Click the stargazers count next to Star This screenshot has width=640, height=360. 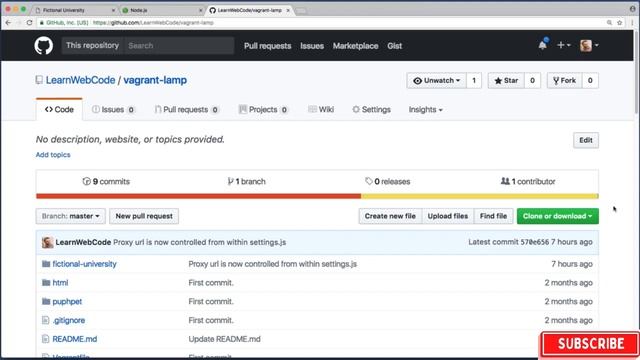click(532, 80)
